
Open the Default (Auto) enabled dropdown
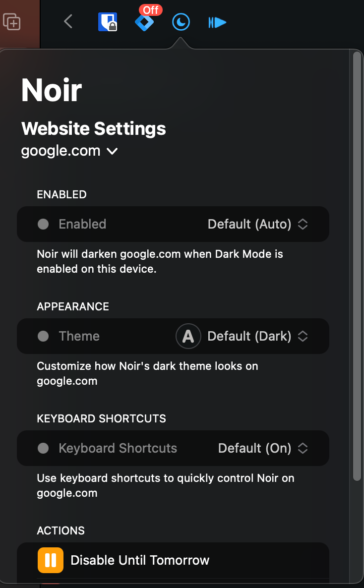coord(257,224)
